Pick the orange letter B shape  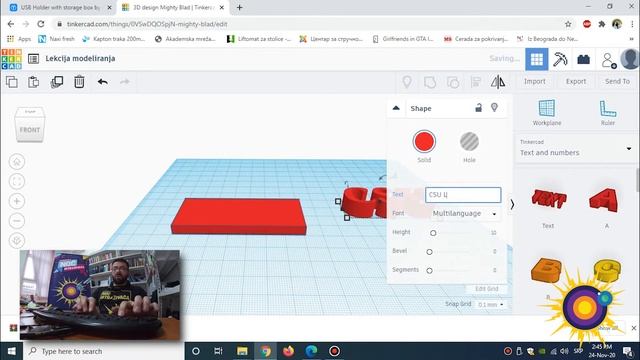(546, 270)
